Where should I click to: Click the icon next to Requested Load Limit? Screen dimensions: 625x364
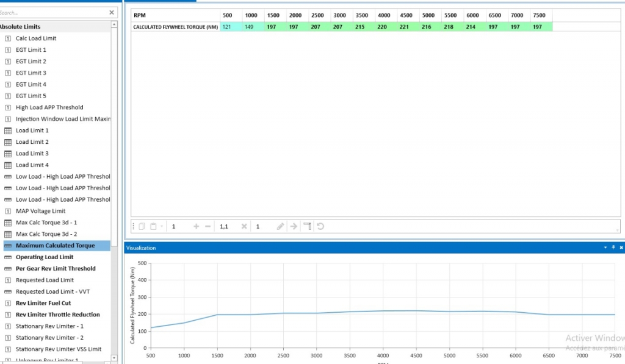point(7,280)
